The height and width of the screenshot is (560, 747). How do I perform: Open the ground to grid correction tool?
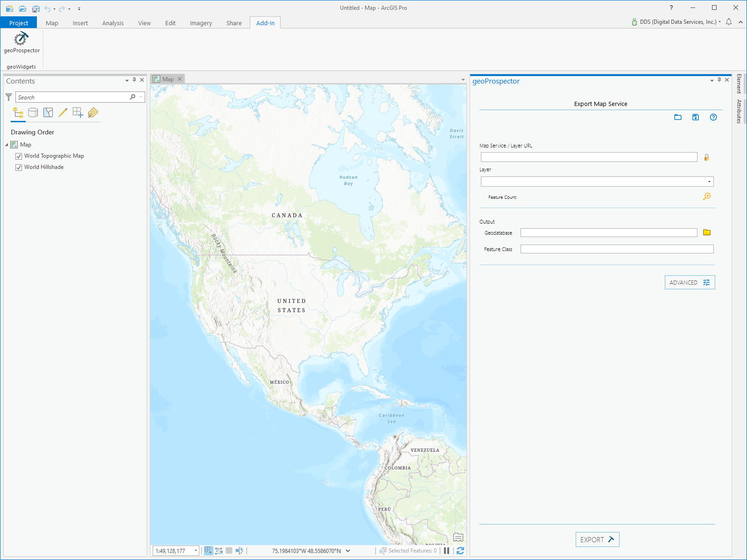[x=240, y=551]
